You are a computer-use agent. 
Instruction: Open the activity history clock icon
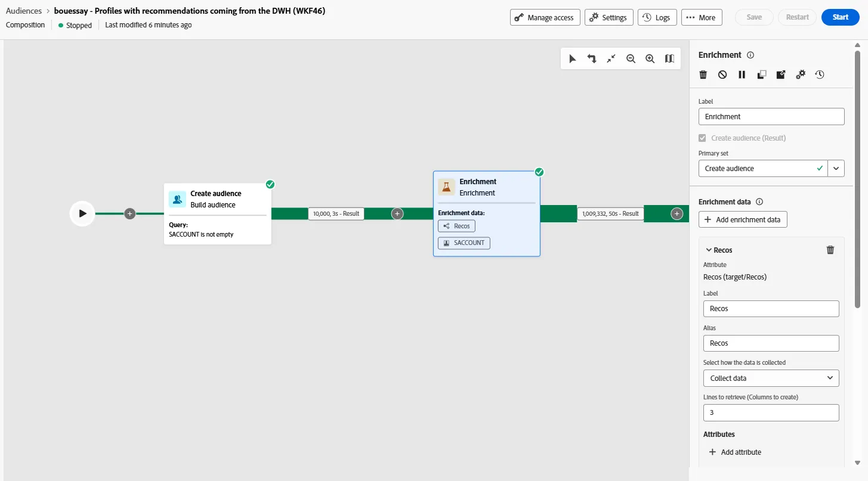[820, 75]
